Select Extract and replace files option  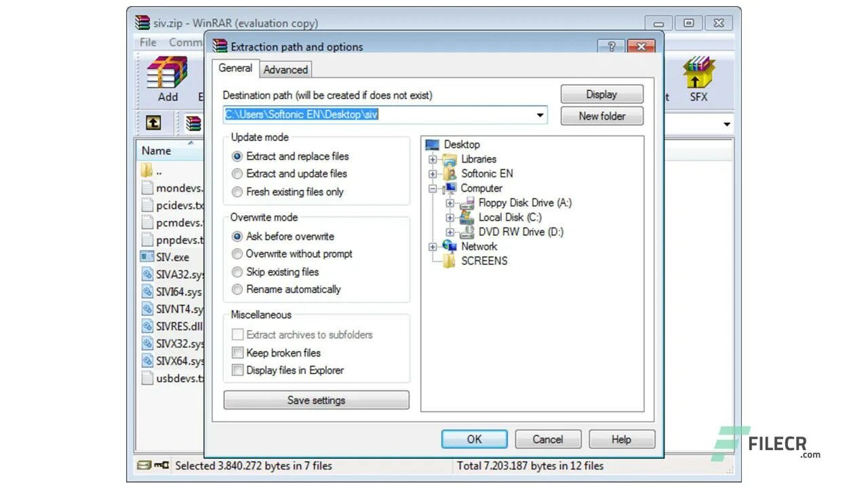click(x=237, y=156)
